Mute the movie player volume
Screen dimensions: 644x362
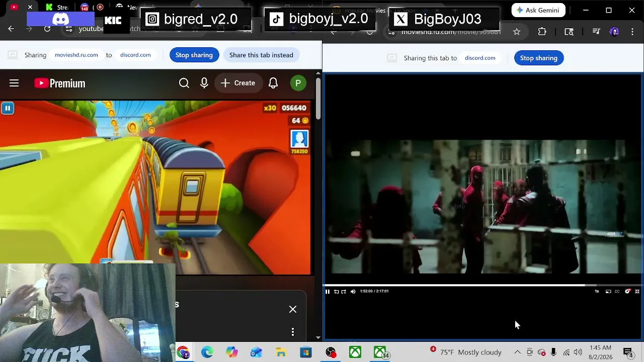click(x=353, y=291)
